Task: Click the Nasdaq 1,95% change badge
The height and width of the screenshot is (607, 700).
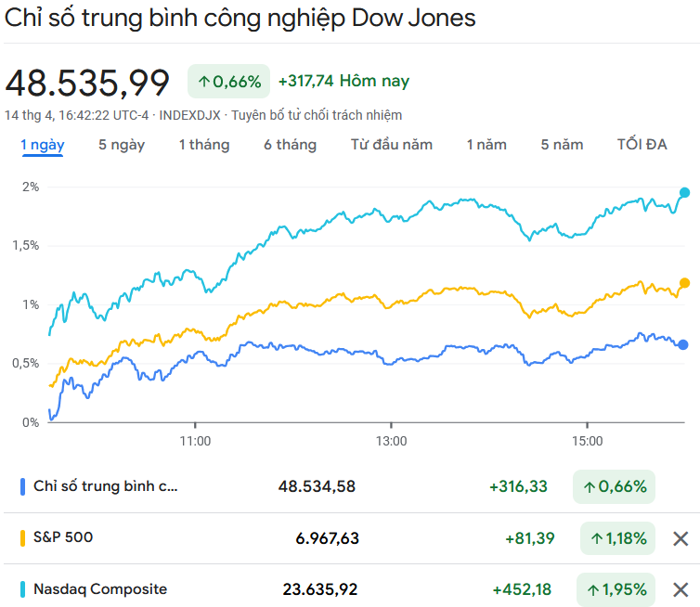Action: click(616, 589)
